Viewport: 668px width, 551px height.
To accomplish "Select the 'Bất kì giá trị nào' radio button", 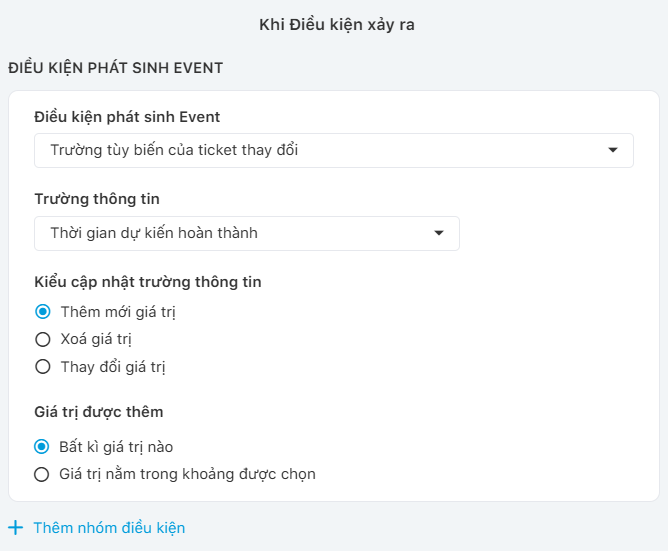I will (x=41, y=447).
